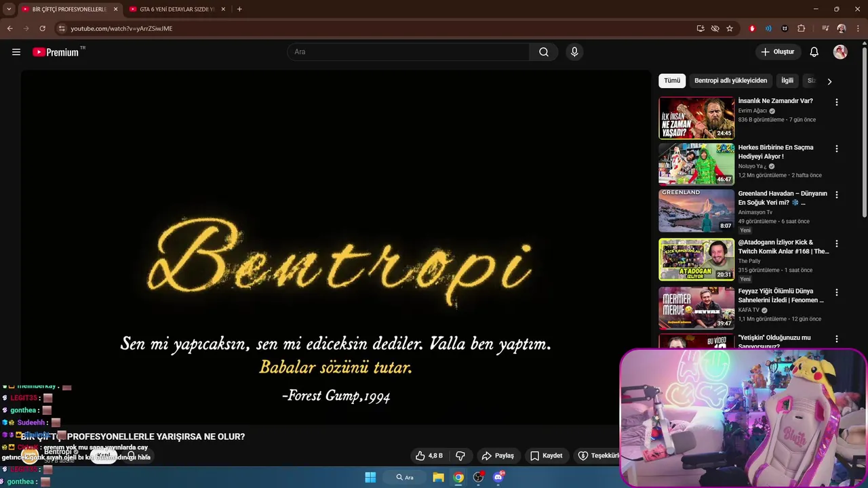Open the YouTube hamburger guide menu
This screenshot has width=868, height=488.
point(16,52)
